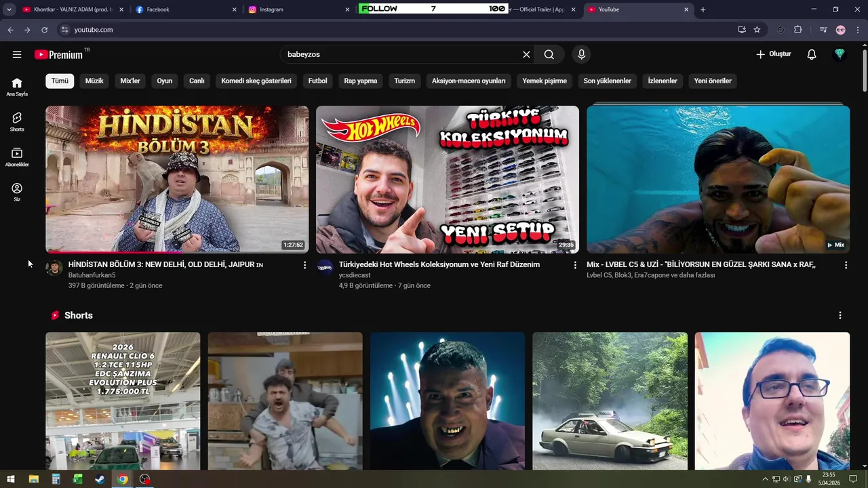The height and width of the screenshot is (488, 868).
Task: Select the Oyun filter chip
Action: point(165,81)
